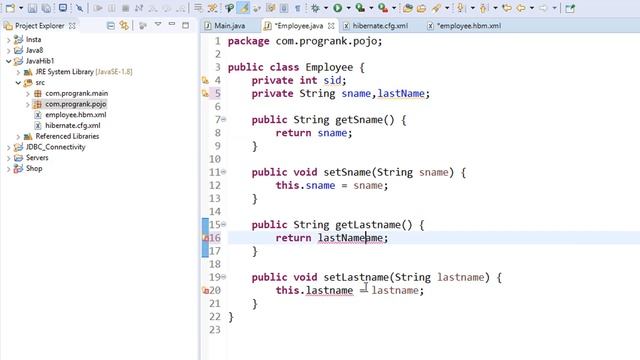Toggle Show Whitespace Characters paragraph icon

(x=298, y=8)
